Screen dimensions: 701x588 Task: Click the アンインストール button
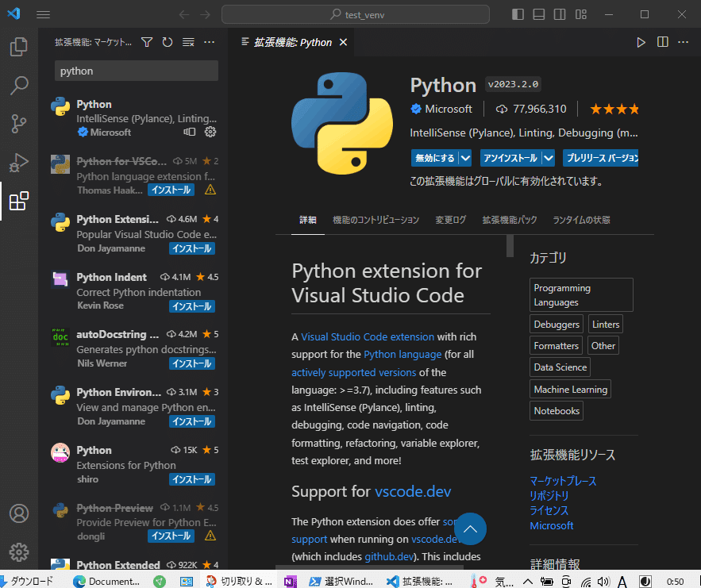pos(510,158)
